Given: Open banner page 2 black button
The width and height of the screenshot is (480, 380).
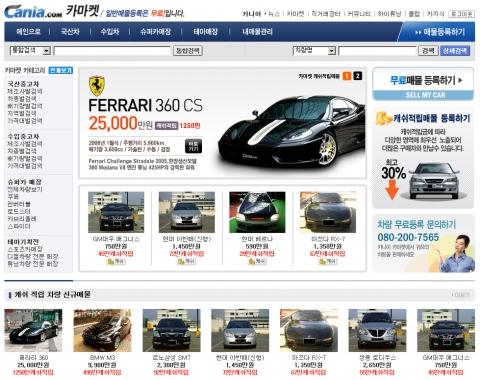Looking at the screenshot, I should (x=358, y=76).
